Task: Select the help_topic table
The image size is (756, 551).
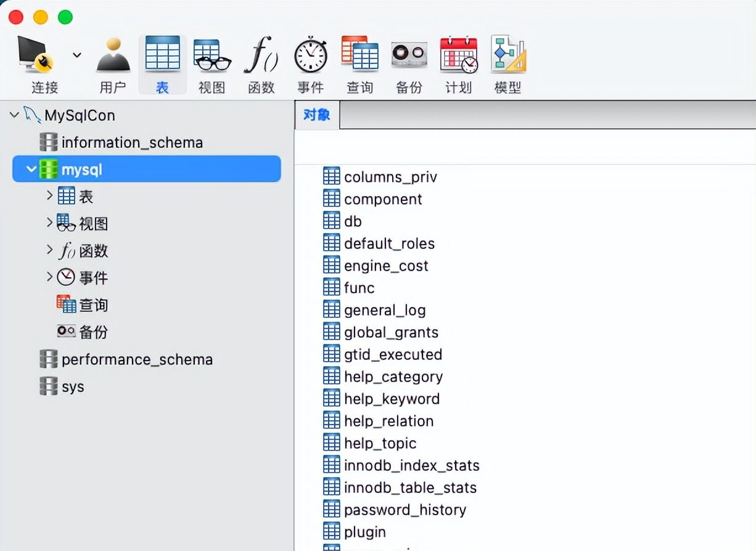Action: [x=380, y=443]
